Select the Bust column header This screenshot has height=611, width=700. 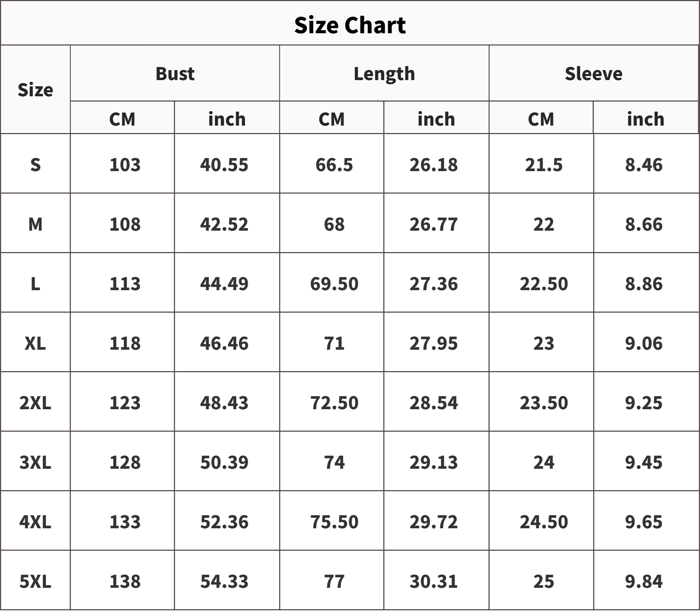[175, 74]
